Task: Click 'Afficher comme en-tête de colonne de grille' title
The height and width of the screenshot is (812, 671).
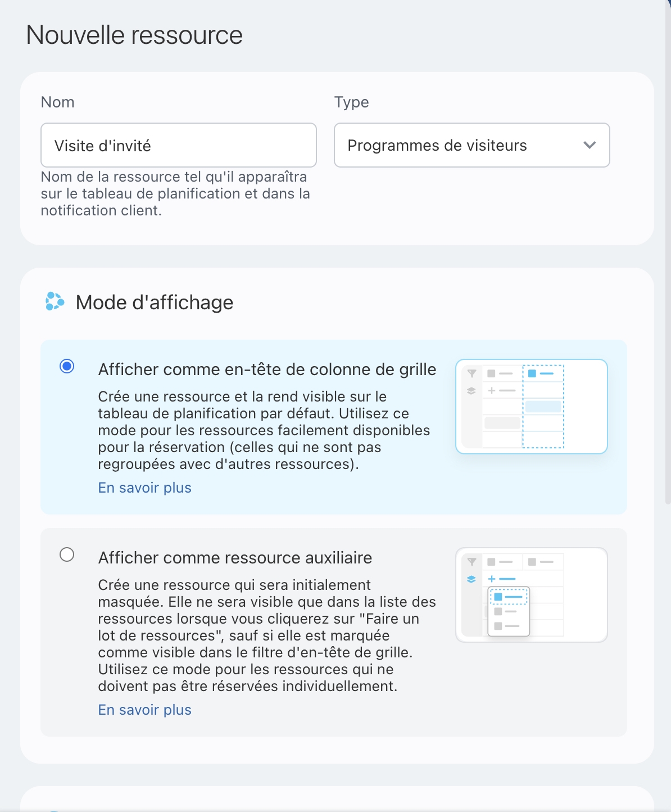Action: 267,369
